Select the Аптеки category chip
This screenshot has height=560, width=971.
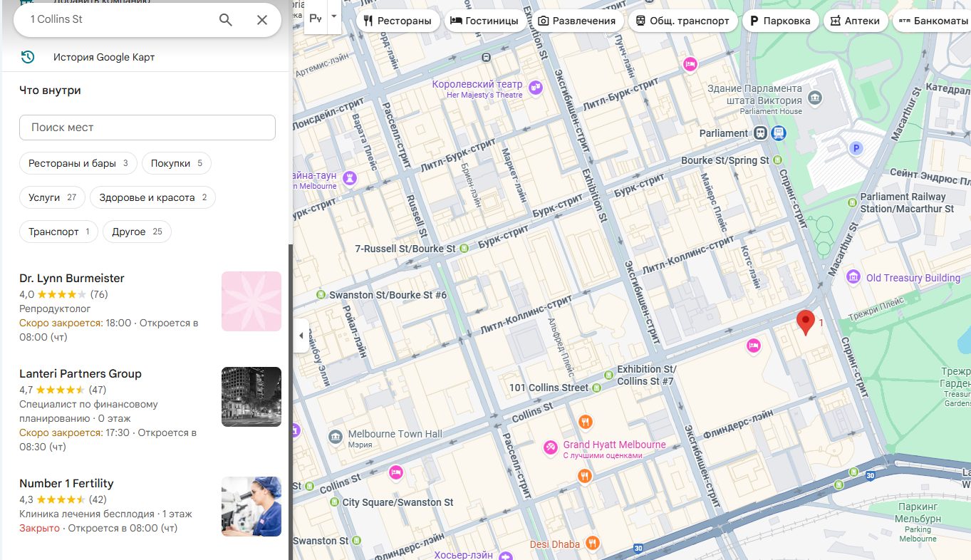point(855,21)
